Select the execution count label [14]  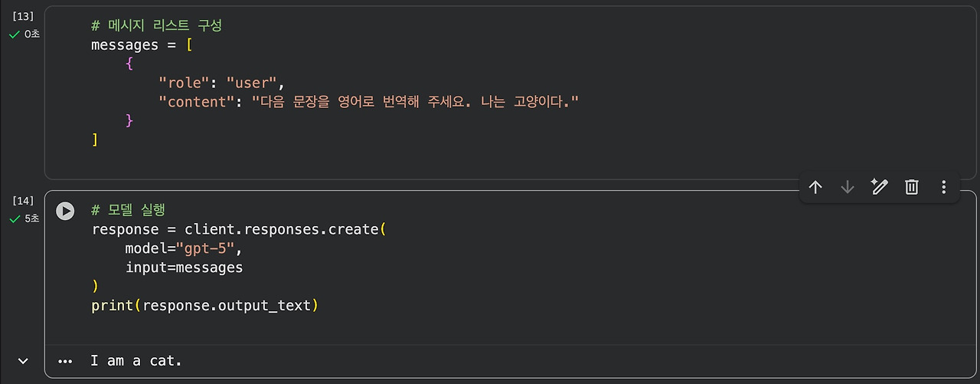(x=23, y=201)
